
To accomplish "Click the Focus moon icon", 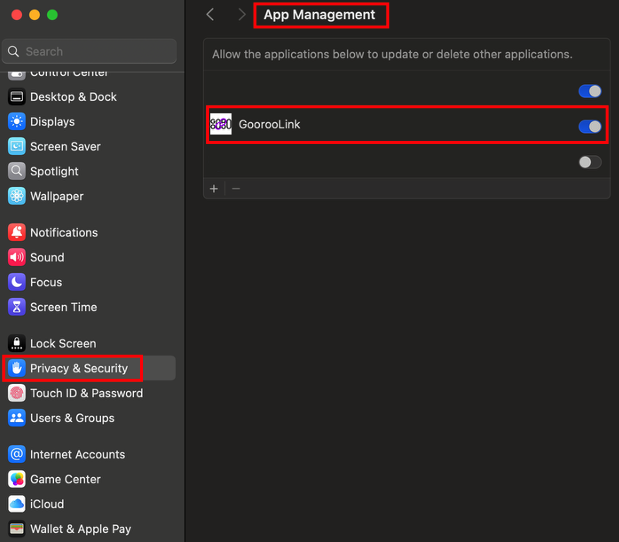I will tap(17, 282).
